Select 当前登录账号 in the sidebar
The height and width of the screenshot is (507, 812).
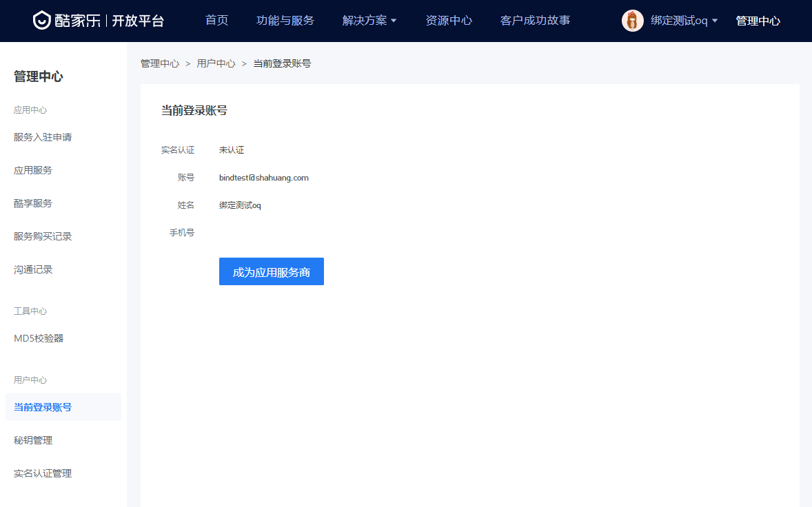(x=43, y=407)
